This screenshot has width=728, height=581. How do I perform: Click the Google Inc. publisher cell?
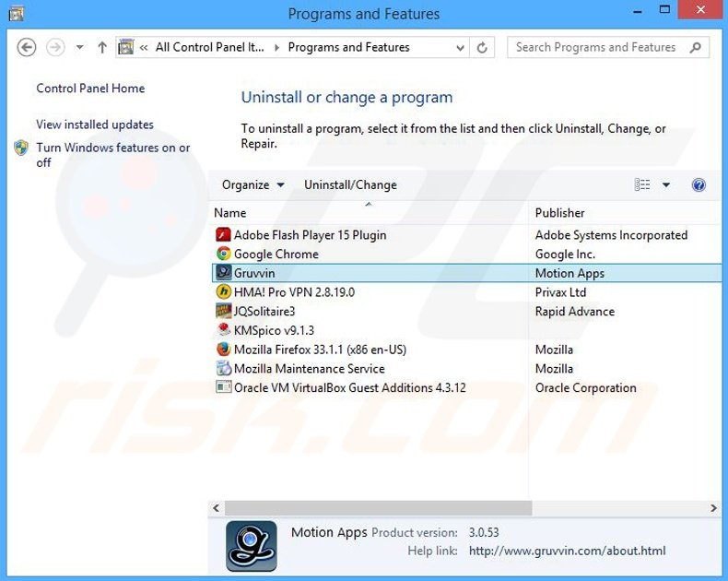(565, 255)
